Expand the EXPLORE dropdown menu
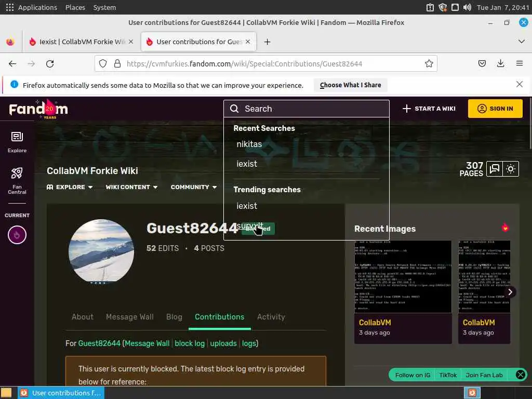Screen dimensions: 532x399 [70, 187]
